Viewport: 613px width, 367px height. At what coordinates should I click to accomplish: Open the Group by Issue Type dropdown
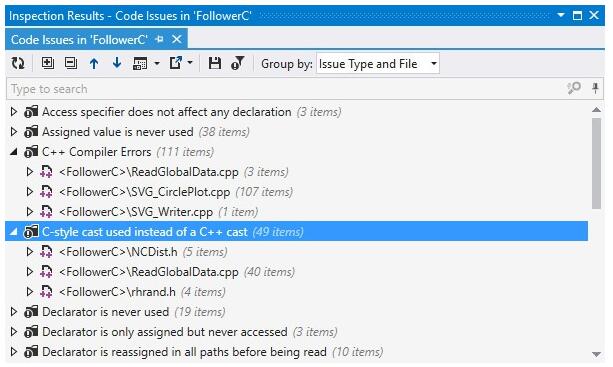[378, 64]
